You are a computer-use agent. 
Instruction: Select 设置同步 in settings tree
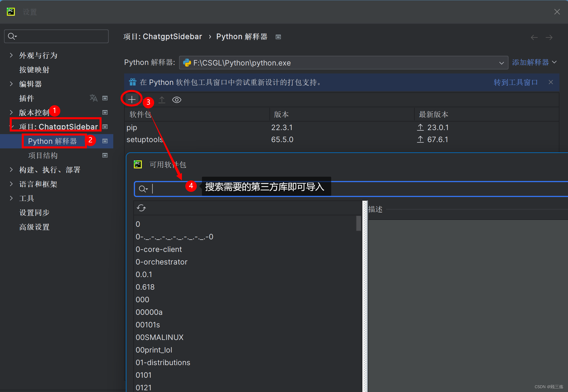(34, 213)
